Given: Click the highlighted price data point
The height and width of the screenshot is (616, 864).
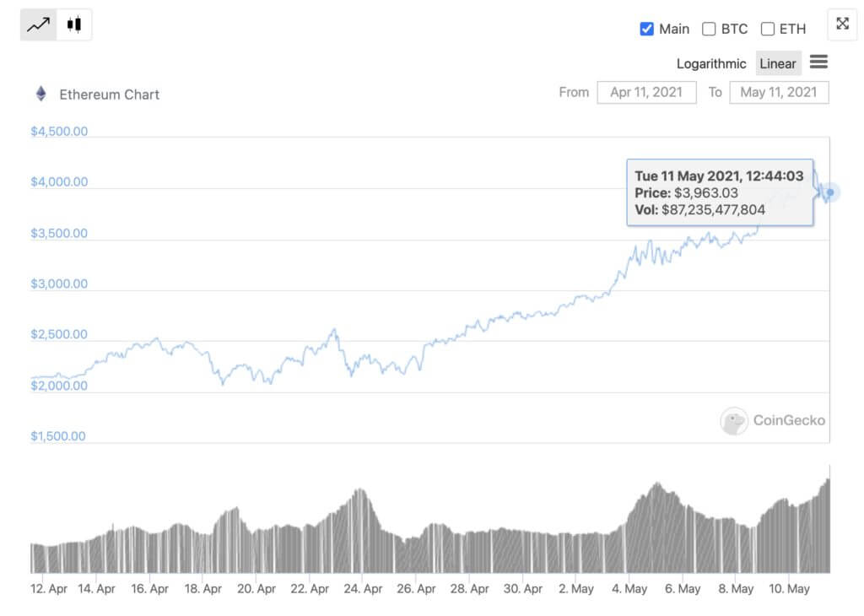Looking at the screenshot, I should click(x=830, y=192).
